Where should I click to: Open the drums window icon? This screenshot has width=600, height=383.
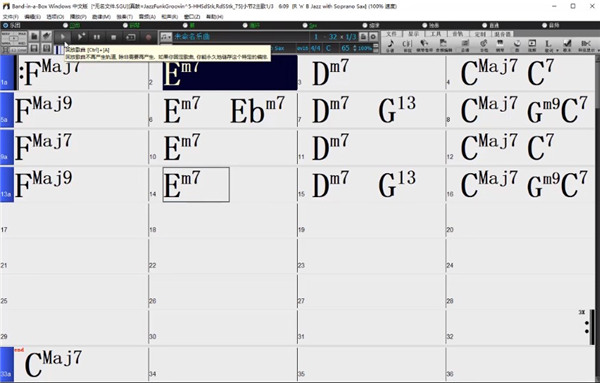point(517,45)
